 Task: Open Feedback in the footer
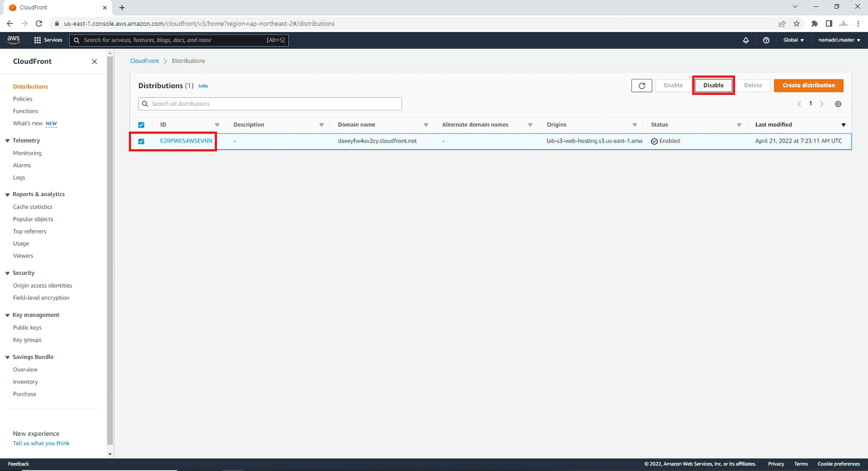(18, 464)
